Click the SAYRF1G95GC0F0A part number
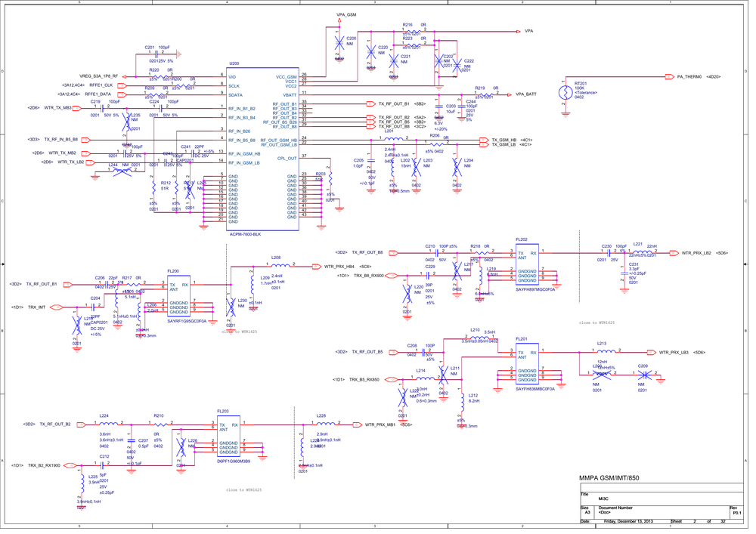Screen dimensions: 756x534 coord(187,321)
